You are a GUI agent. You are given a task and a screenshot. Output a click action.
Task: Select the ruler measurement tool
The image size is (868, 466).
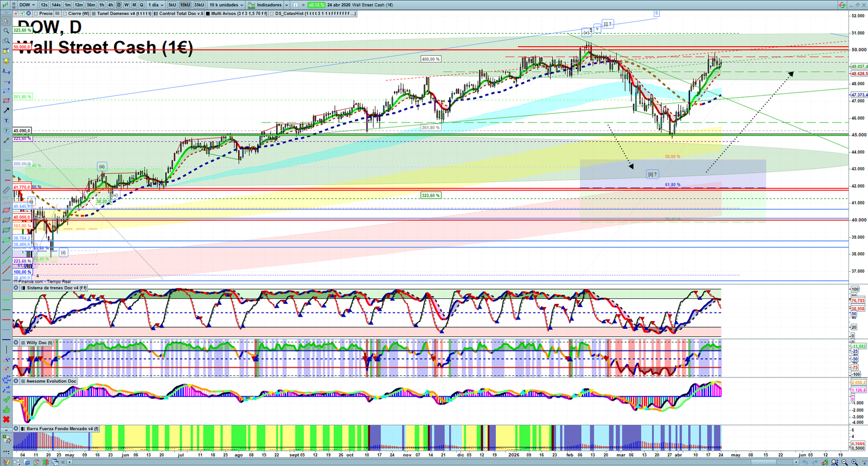(6, 190)
